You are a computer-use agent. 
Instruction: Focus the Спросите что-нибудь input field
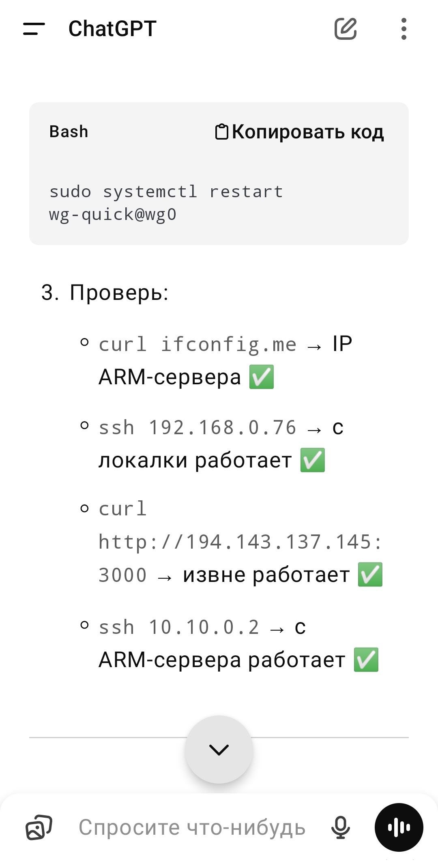click(x=192, y=827)
